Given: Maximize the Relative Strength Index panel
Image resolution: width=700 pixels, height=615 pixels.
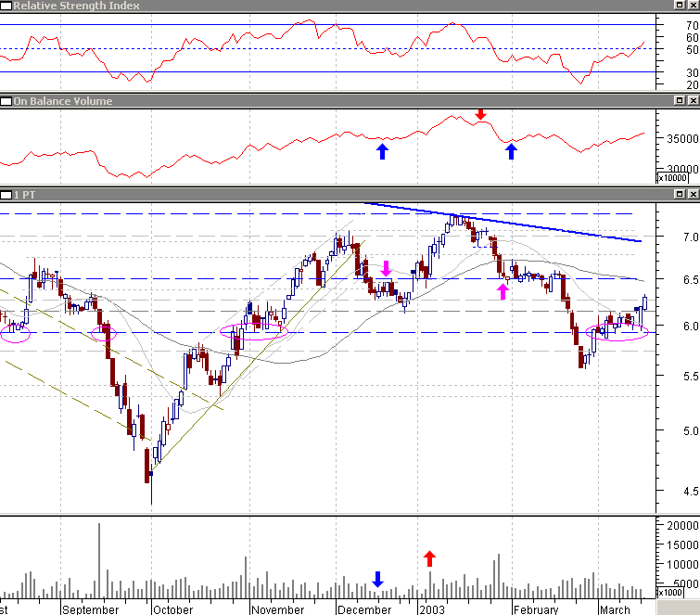Looking at the screenshot, I should tap(680, 5).
